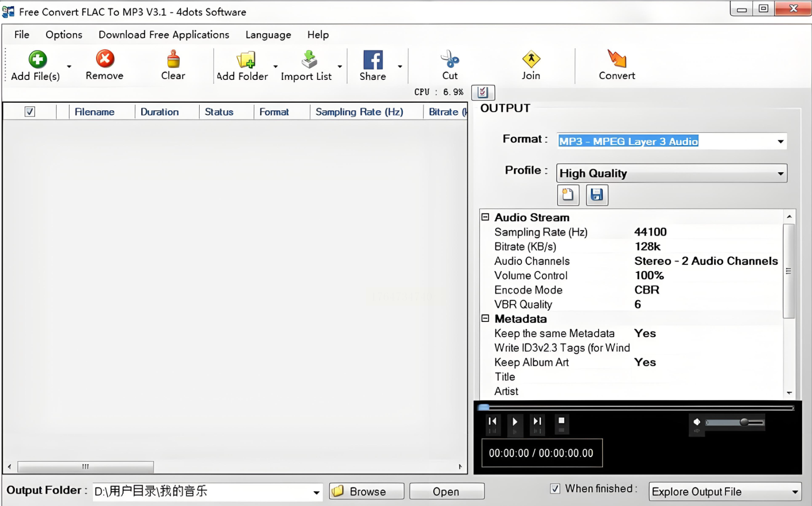Select the Bitrate value 128k
Image resolution: width=812 pixels, height=506 pixels.
click(648, 246)
